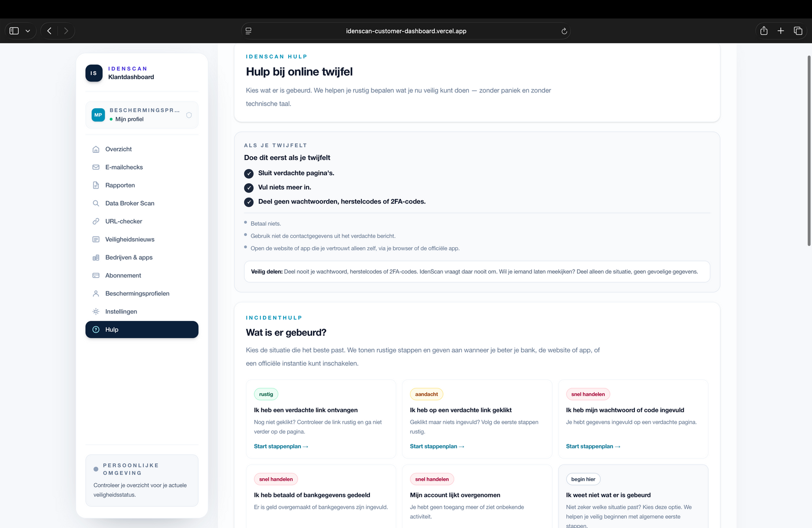812x528 pixels.
Task: Click the Beschermingsprofielen person icon
Action: 96,293
